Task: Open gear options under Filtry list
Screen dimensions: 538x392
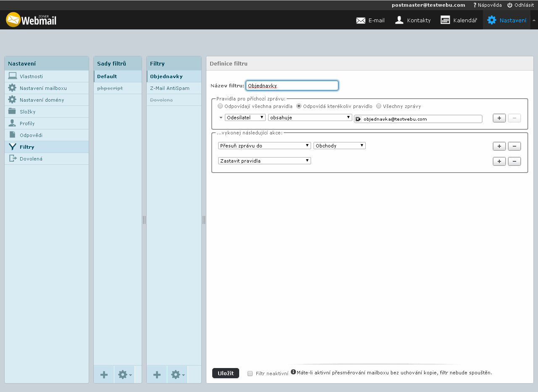Action: 177,375
